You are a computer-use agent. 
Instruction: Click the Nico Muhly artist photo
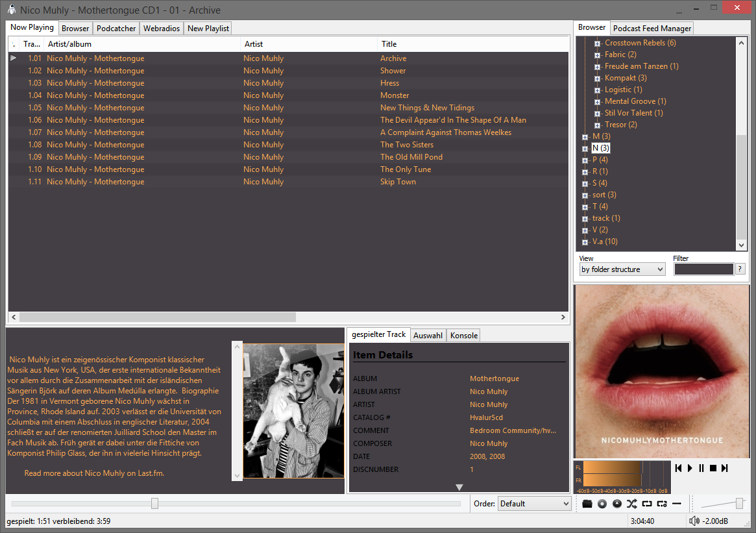[x=293, y=411]
